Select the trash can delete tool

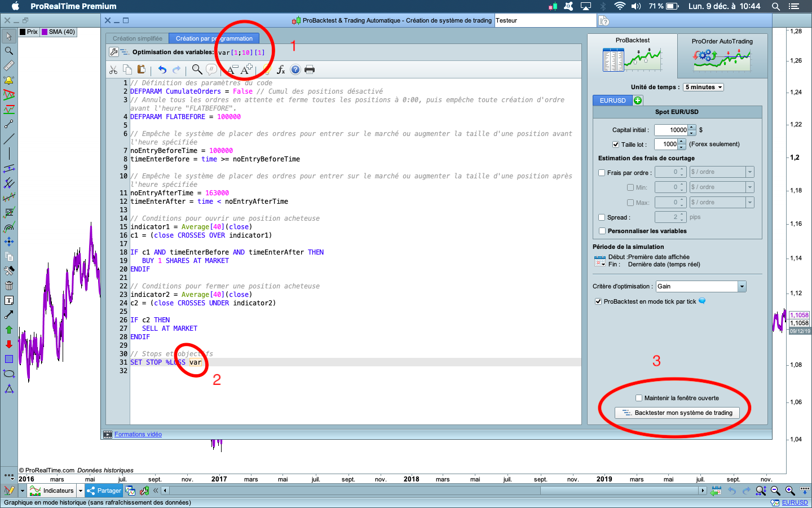[9, 286]
